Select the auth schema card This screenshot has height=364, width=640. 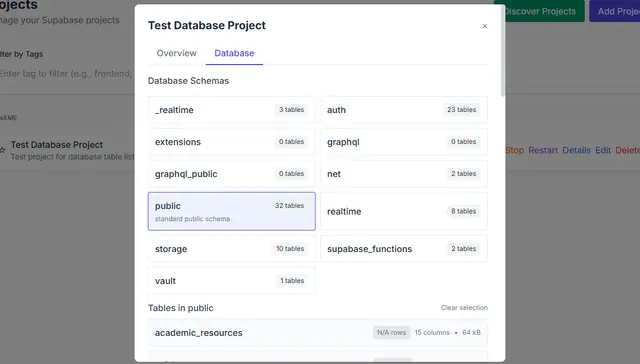404,110
